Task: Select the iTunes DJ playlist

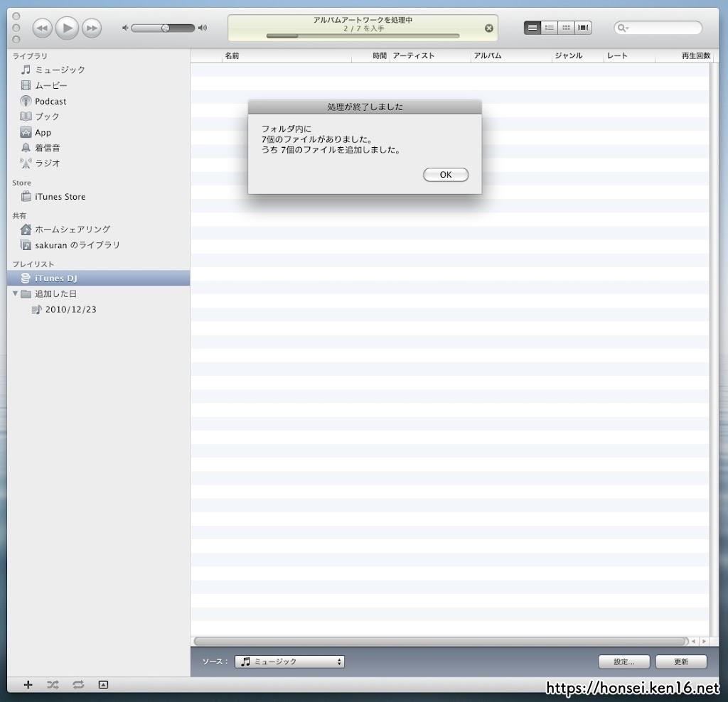Action: (x=55, y=278)
